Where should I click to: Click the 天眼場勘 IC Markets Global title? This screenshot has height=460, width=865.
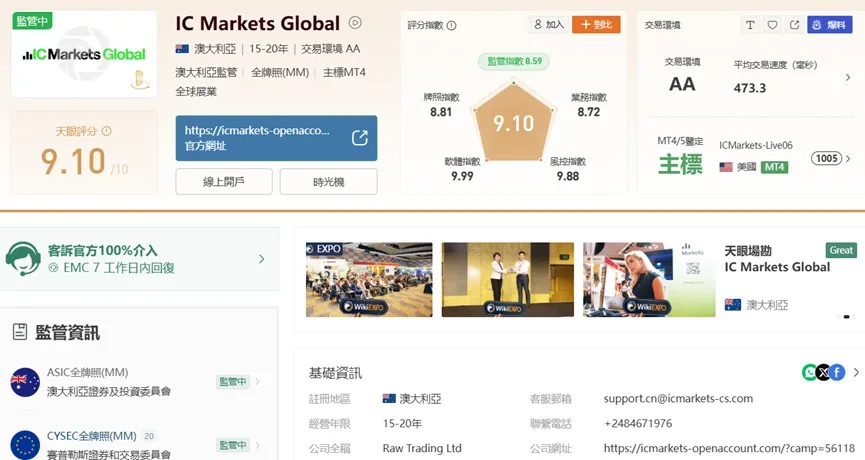pyautogui.click(x=777, y=259)
